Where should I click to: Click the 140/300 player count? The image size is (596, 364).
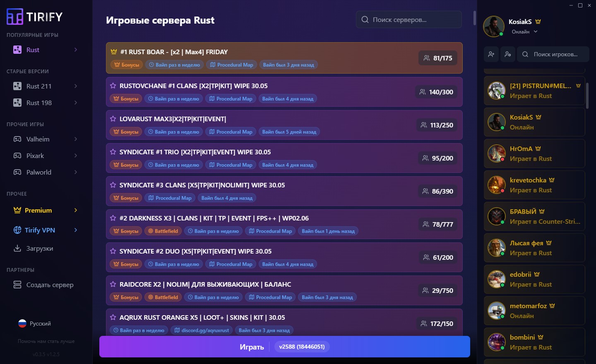[437, 92]
